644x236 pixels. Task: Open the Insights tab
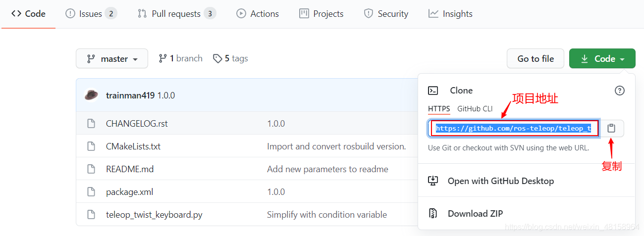point(450,14)
